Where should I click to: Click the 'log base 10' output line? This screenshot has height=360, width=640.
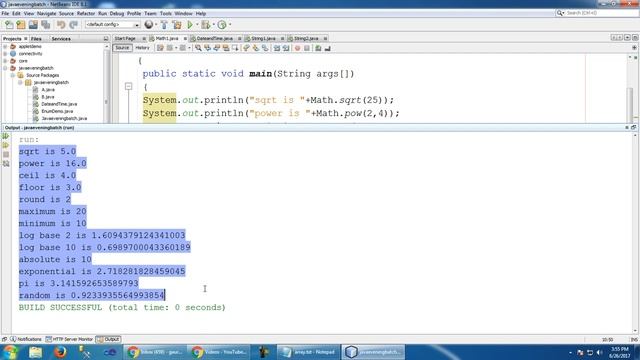pos(104,247)
